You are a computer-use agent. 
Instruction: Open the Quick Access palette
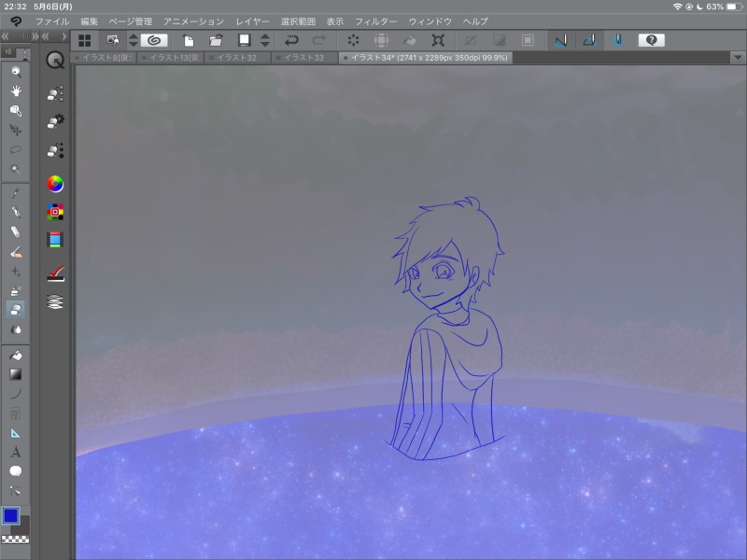point(55,61)
